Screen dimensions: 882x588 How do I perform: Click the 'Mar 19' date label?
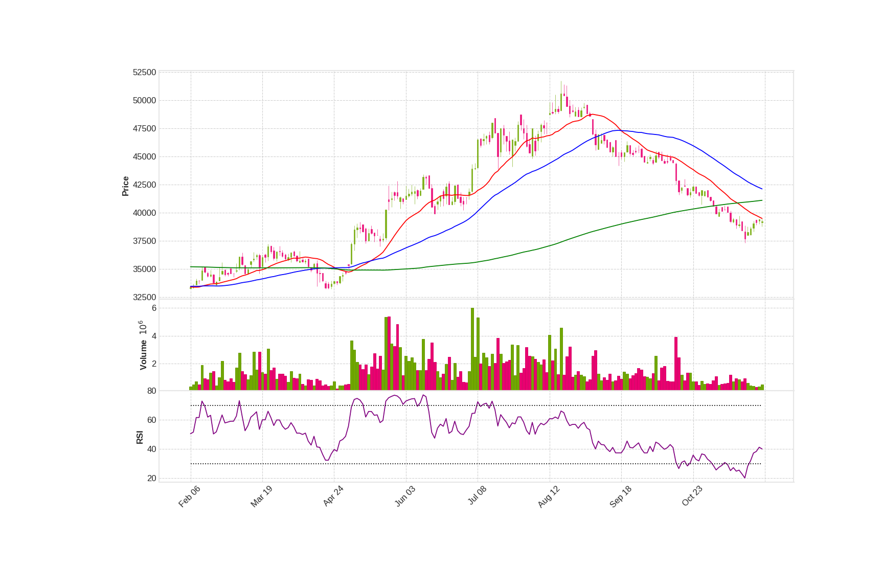pyautogui.click(x=261, y=496)
